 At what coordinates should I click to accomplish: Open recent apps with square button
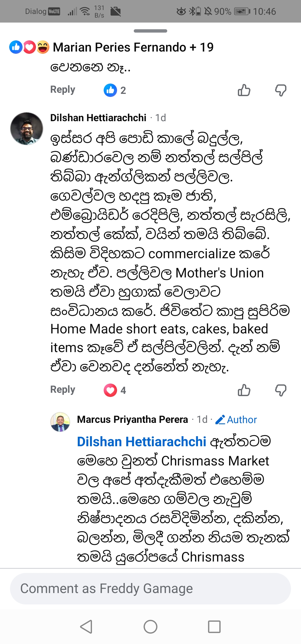[x=214, y=627]
